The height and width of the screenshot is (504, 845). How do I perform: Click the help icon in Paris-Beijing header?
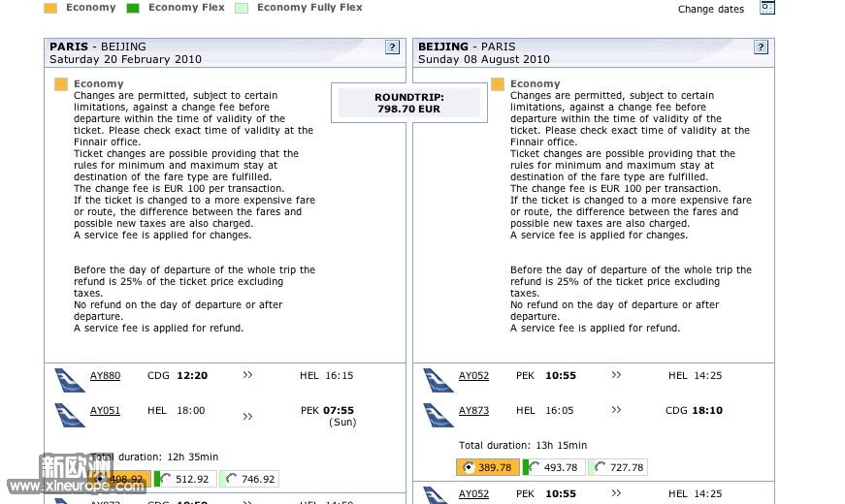[x=392, y=47]
